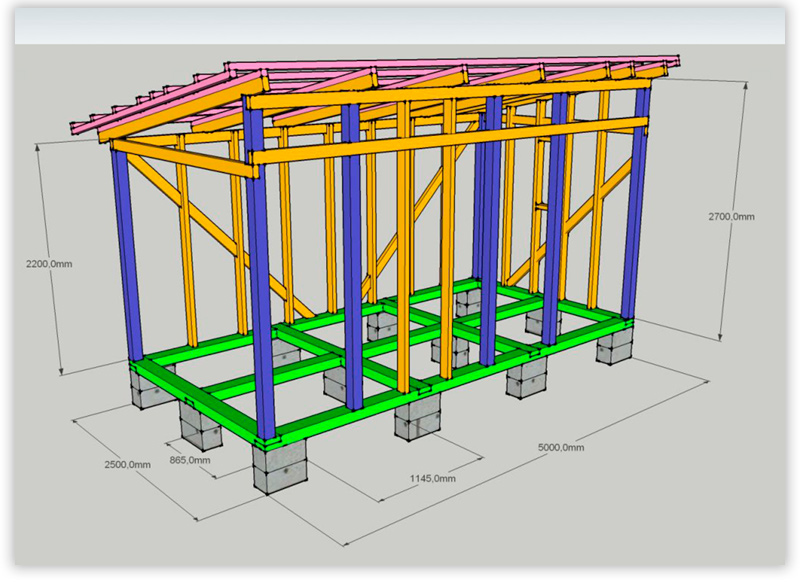Select the blue corner post on far right
The image size is (800, 582).
coord(636,201)
